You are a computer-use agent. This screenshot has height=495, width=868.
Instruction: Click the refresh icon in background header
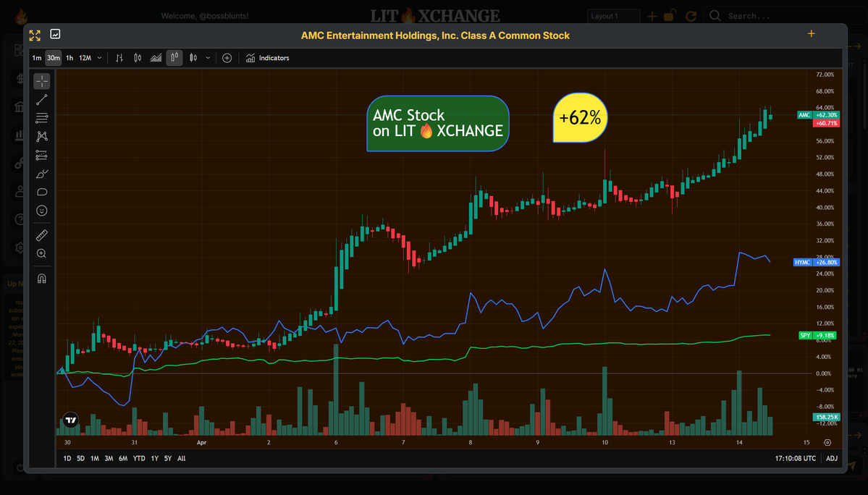(x=691, y=16)
